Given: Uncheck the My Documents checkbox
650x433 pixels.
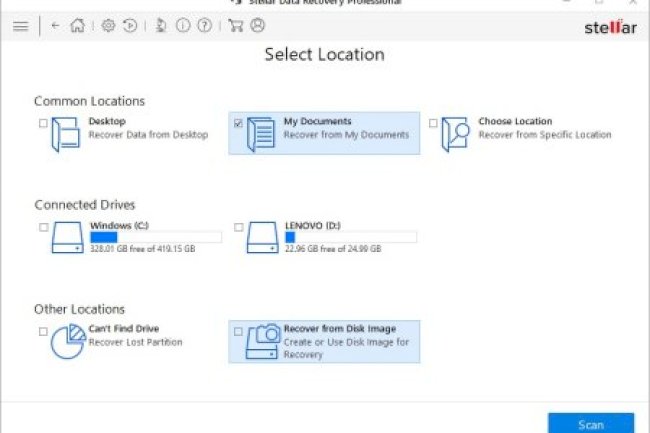Looking at the screenshot, I should pos(238,124).
